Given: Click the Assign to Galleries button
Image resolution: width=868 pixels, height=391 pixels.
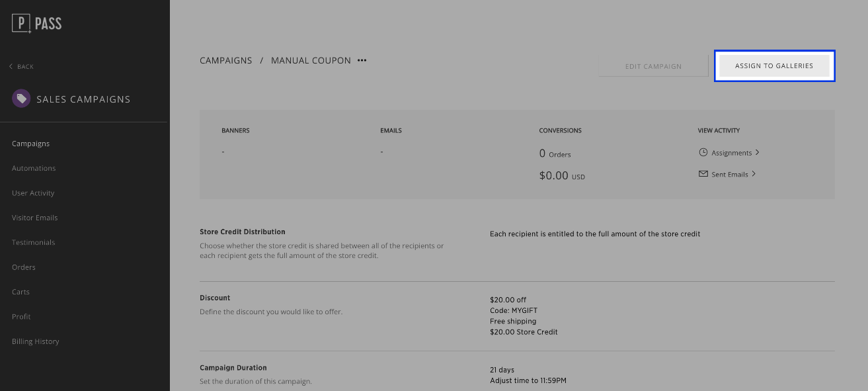Looking at the screenshot, I should click(x=774, y=66).
